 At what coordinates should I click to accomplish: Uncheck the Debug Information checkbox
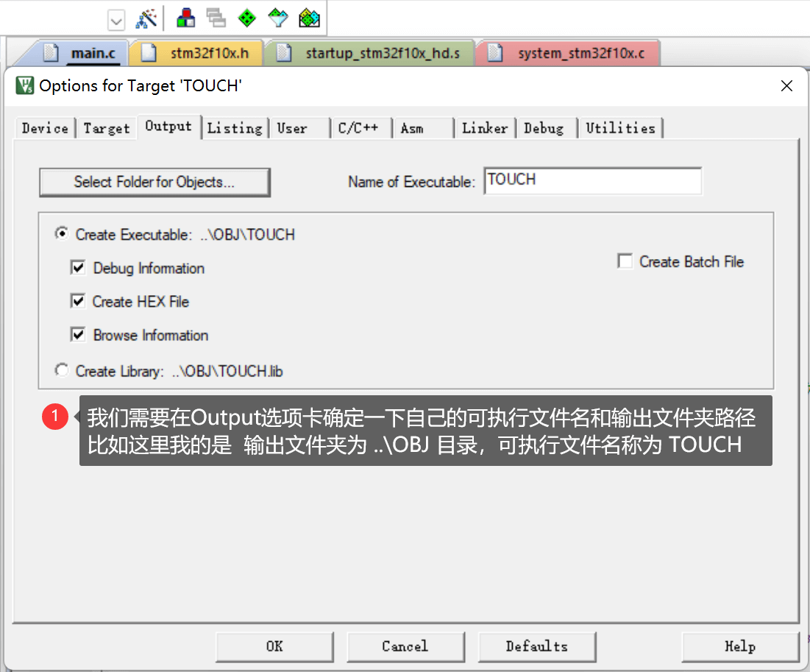pyautogui.click(x=78, y=268)
